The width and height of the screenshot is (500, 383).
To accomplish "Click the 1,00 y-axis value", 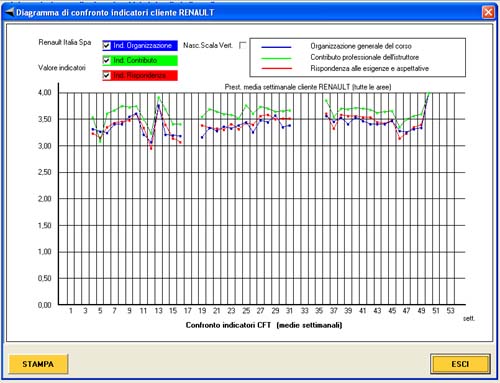I will [45, 252].
